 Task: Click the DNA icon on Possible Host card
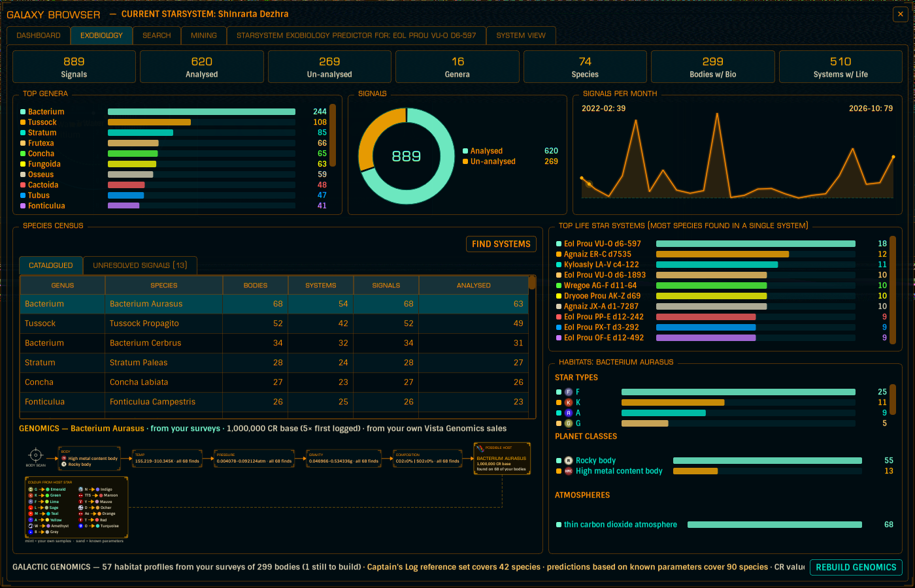[x=480, y=448]
